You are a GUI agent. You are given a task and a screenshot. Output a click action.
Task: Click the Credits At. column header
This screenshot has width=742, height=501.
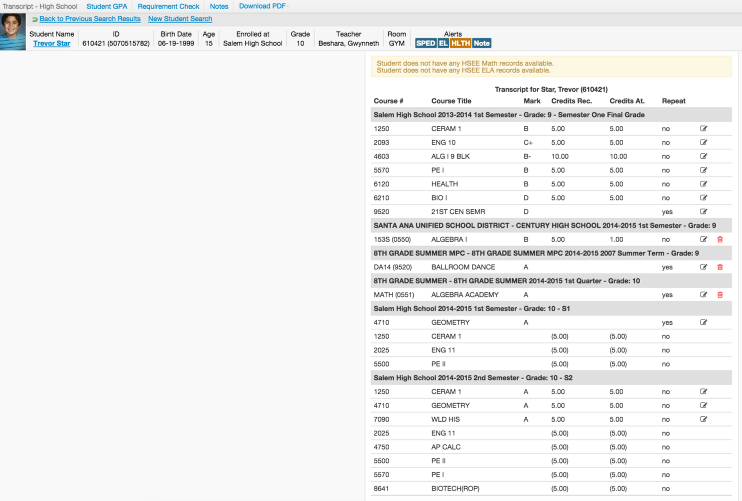pos(627,101)
